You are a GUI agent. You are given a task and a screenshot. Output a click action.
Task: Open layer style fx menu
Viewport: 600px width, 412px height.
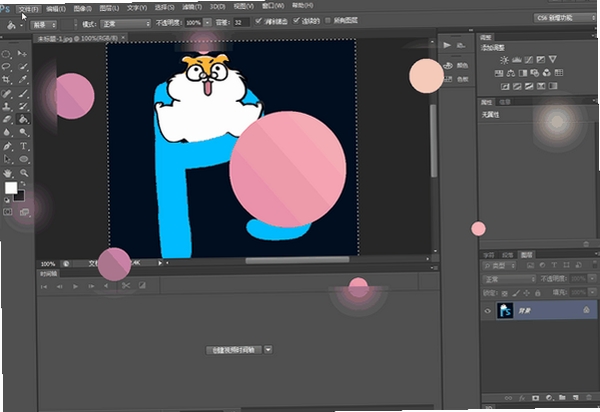(x=521, y=398)
